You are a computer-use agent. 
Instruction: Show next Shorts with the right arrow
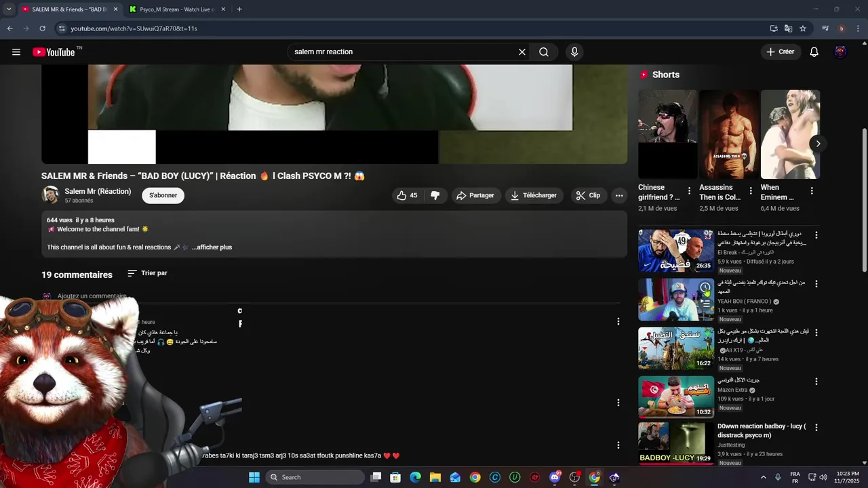coord(818,144)
